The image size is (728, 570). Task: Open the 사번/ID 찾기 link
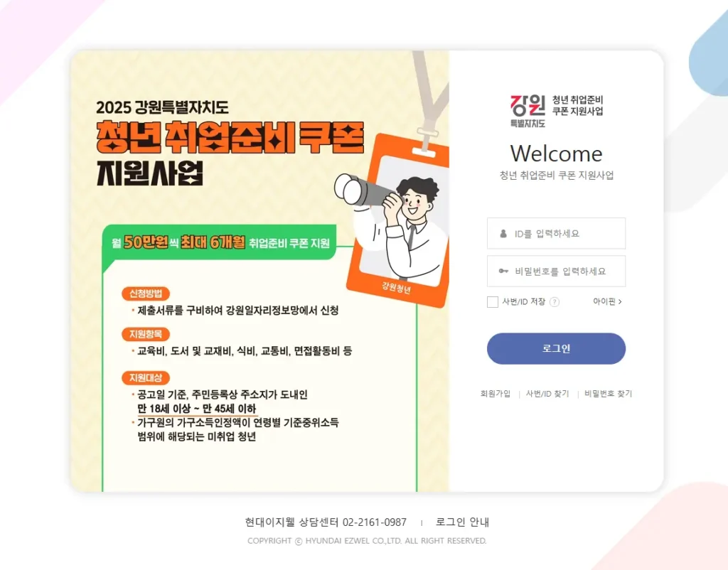click(x=547, y=394)
